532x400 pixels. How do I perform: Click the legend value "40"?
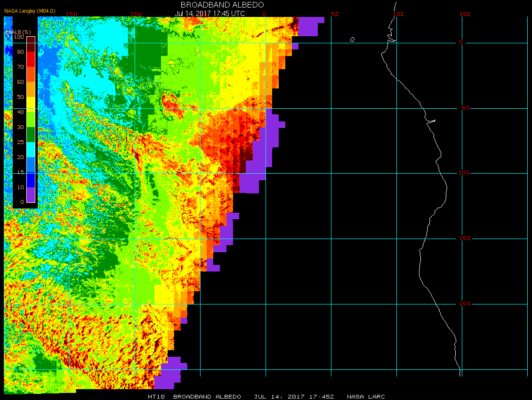point(21,112)
